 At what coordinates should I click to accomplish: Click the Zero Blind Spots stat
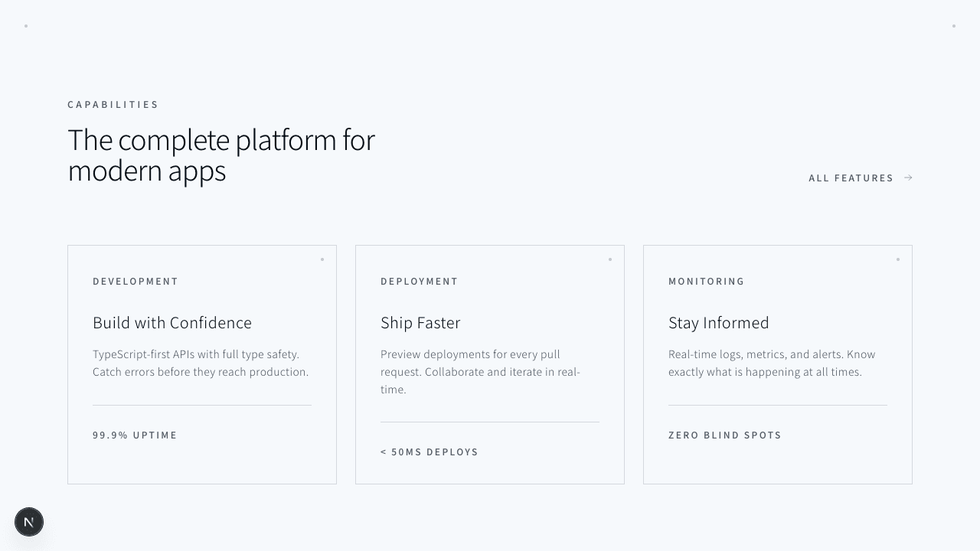coord(725,435)
